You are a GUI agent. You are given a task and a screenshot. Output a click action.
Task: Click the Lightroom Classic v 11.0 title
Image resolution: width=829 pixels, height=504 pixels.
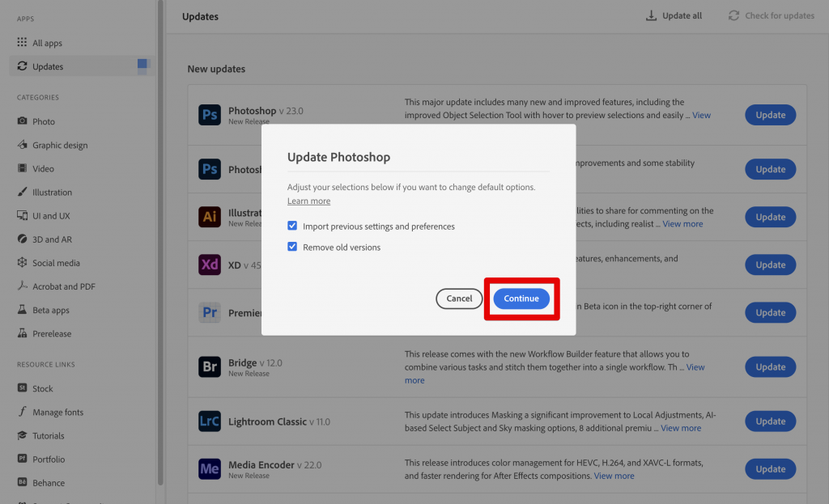tap(279, 421)
